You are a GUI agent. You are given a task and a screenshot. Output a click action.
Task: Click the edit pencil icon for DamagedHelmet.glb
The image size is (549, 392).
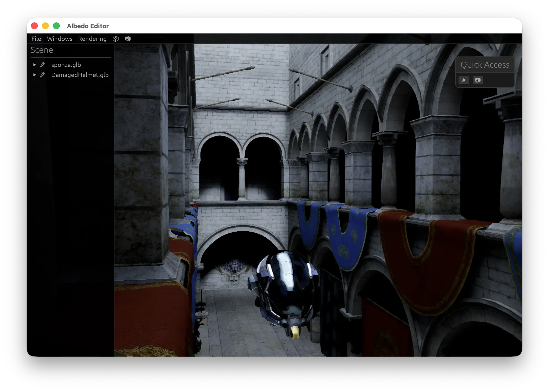43,75
